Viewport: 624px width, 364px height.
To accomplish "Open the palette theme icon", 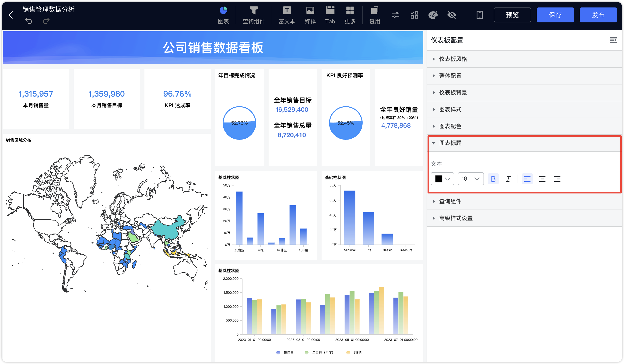I will (x=433, y=15).
